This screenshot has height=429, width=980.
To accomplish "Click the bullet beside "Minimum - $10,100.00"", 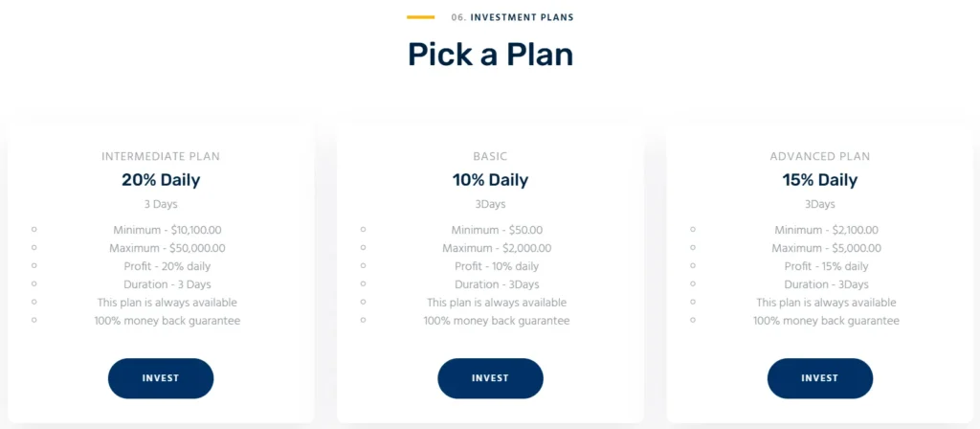I will [x=33, y=230].
